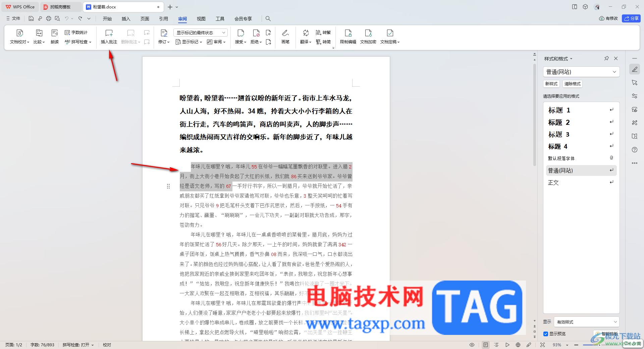Click the print preview icon
The width and height of the screenshot is (644, 349).
[57, 18]
